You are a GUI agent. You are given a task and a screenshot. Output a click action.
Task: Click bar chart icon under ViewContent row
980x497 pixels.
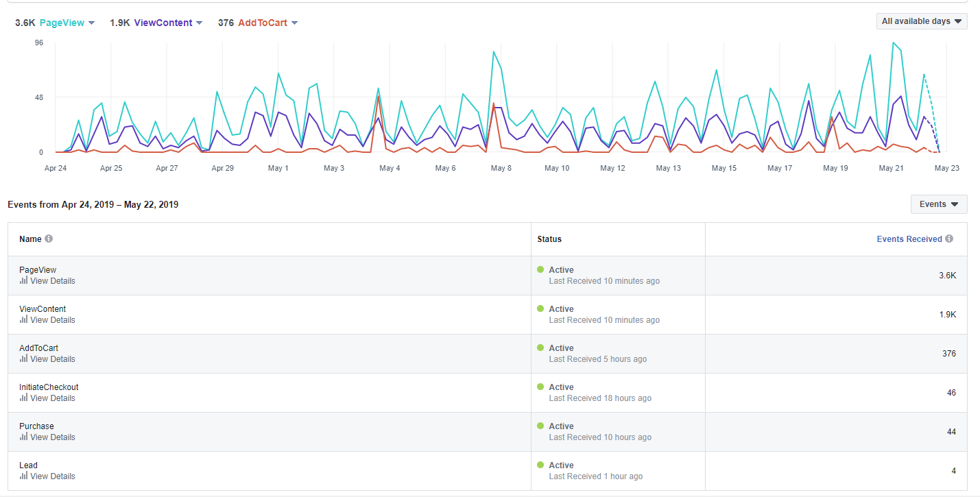pos(23,319)
